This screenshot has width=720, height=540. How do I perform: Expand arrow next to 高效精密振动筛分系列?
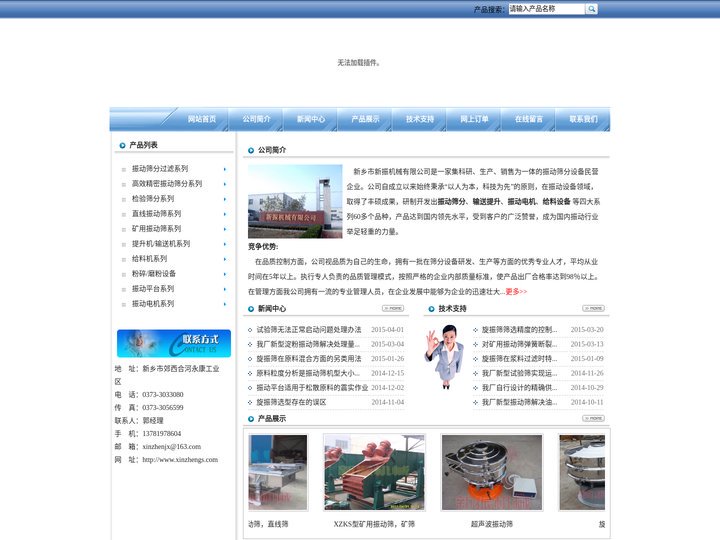click(225, 184)
